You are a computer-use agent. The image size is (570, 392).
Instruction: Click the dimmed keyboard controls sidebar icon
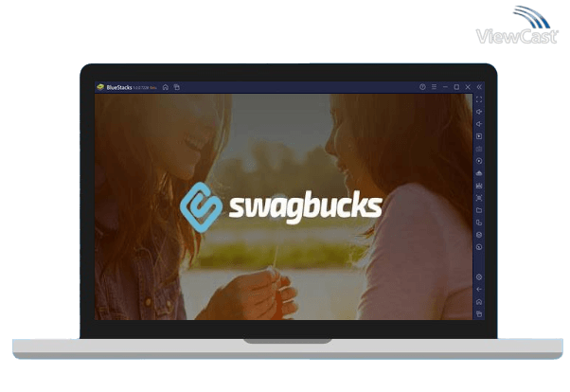479,149
